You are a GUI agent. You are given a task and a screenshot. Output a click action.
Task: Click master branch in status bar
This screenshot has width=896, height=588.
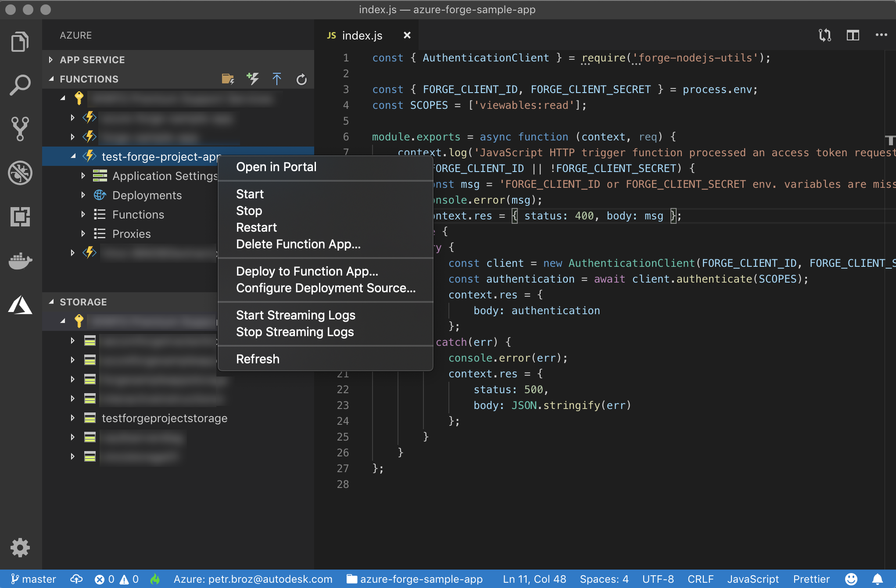pyautogui.click(x=34, y=579)
